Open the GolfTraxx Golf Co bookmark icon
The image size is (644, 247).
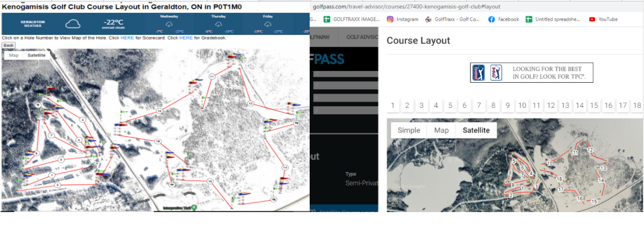click(x=428, y=20)
